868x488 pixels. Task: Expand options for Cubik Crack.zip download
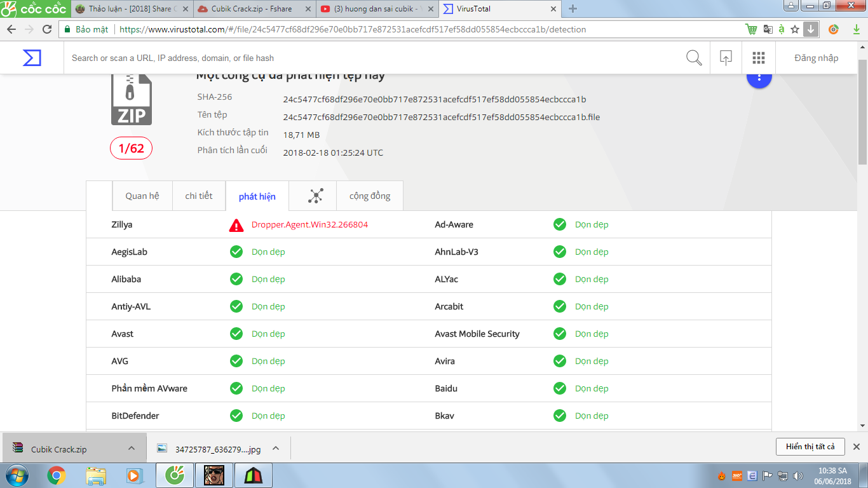tap(132, 448)
